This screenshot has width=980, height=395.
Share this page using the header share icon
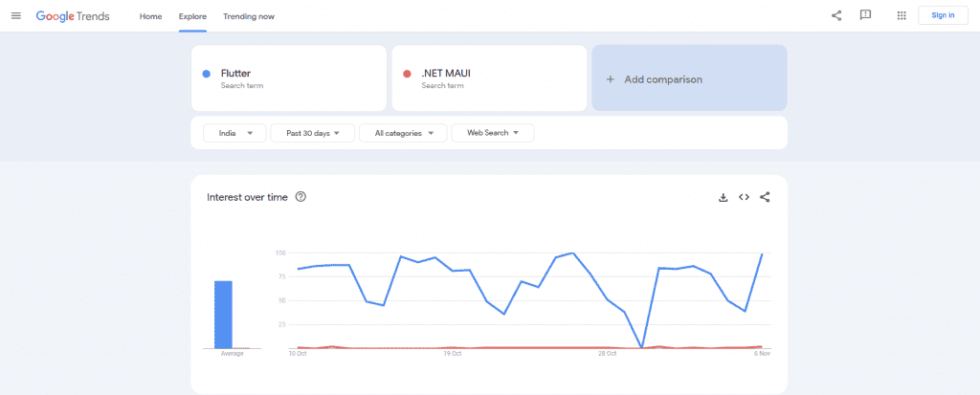[x=836, y=15]
